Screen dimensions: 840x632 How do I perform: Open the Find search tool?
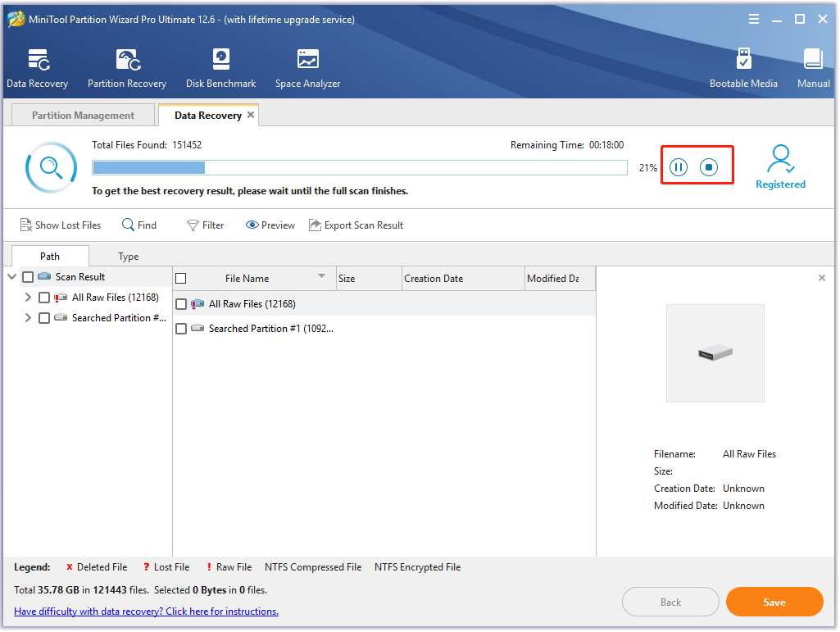point(139,225)
